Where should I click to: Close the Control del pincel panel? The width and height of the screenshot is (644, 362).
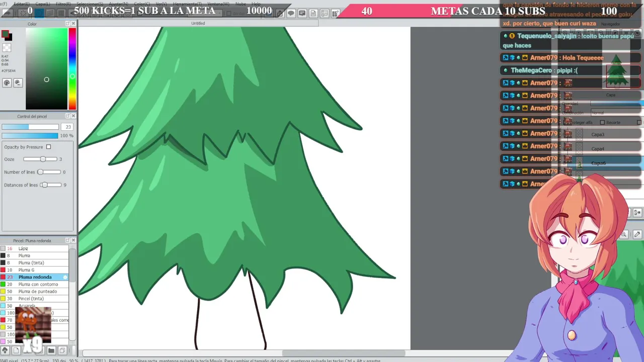pyautogui.click(x=73, y=116)
